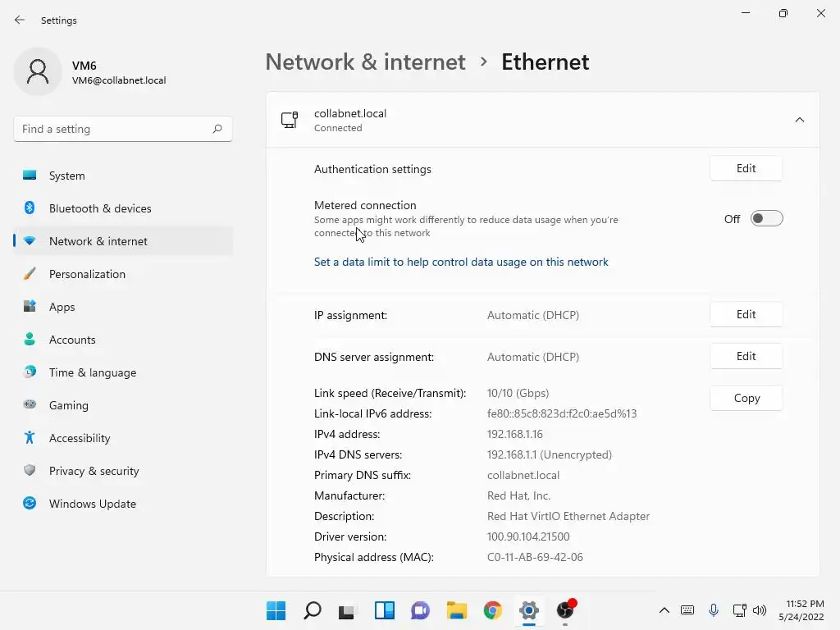Open Privacy & security shield
This screenshot has height=630, width=840.
pos(30,471)
